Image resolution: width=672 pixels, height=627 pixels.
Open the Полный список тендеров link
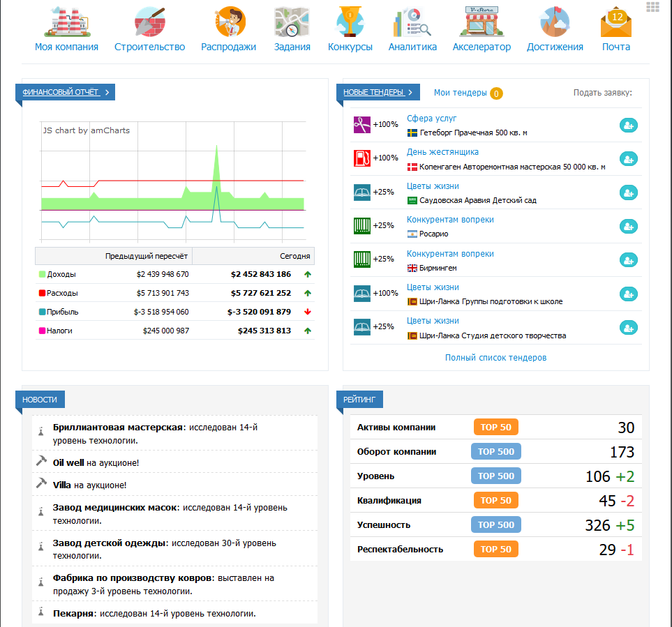pos(495,358)
